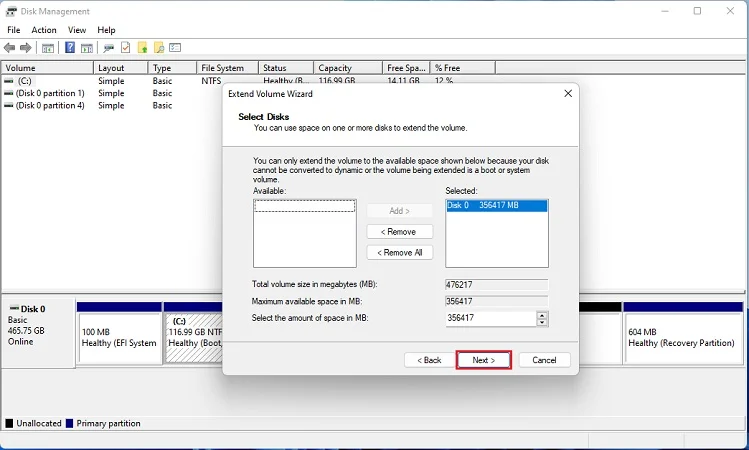Sort by the Status column header
The width and height of the screenshot is (749, 450).
pyautogui.click(x=286, y=68)
